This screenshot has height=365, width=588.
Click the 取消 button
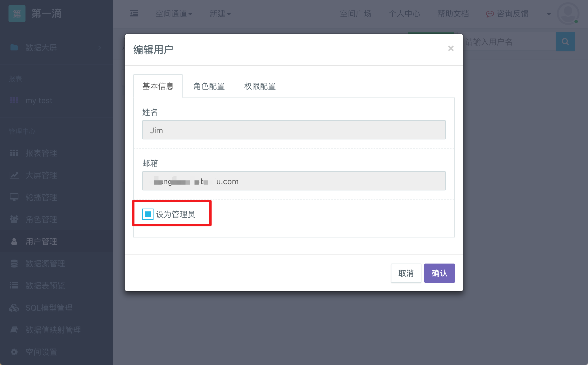(406, 273)
